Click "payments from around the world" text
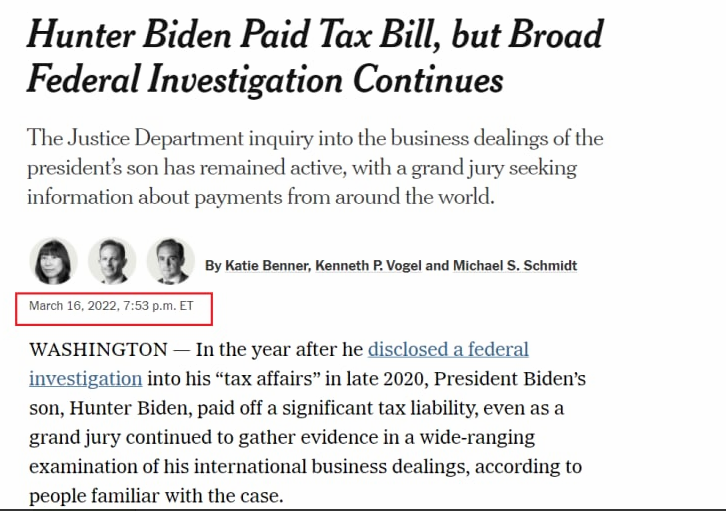Screen dimensions: 726x511 click(x=360, y=196)
